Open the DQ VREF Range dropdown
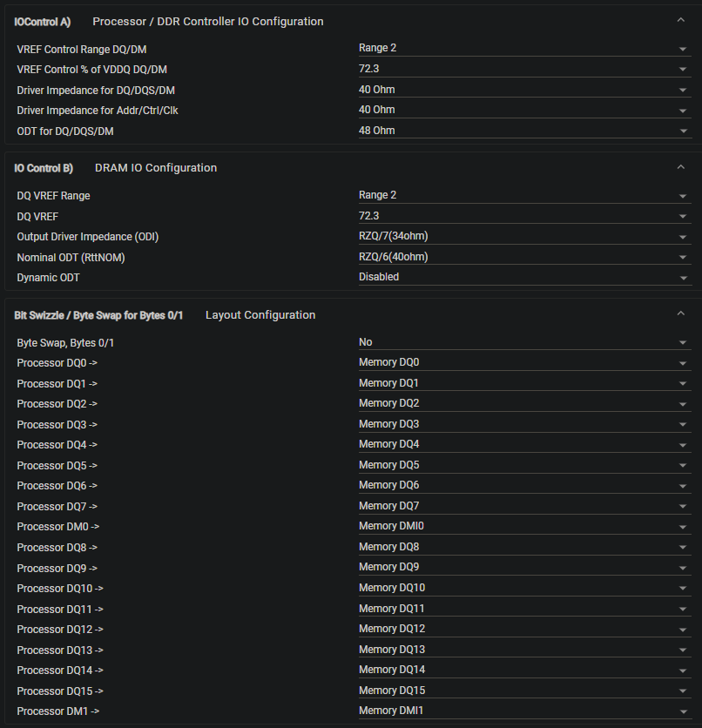This screenshot has width=702, height=728. (524, 195)
